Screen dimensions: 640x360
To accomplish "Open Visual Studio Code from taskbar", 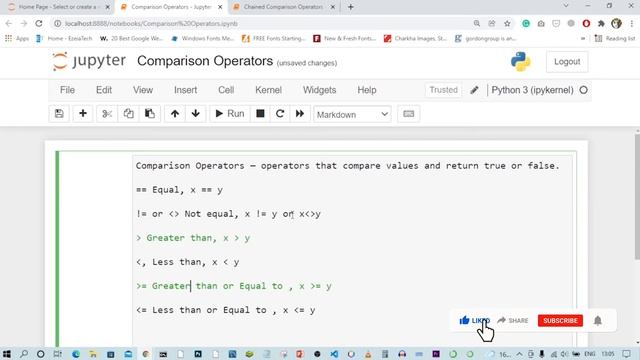I will (x=334, y=353).
